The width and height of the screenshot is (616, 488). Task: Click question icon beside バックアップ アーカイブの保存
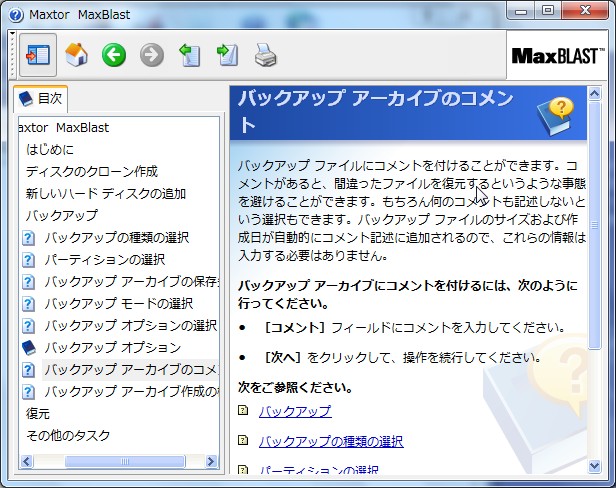28,282
